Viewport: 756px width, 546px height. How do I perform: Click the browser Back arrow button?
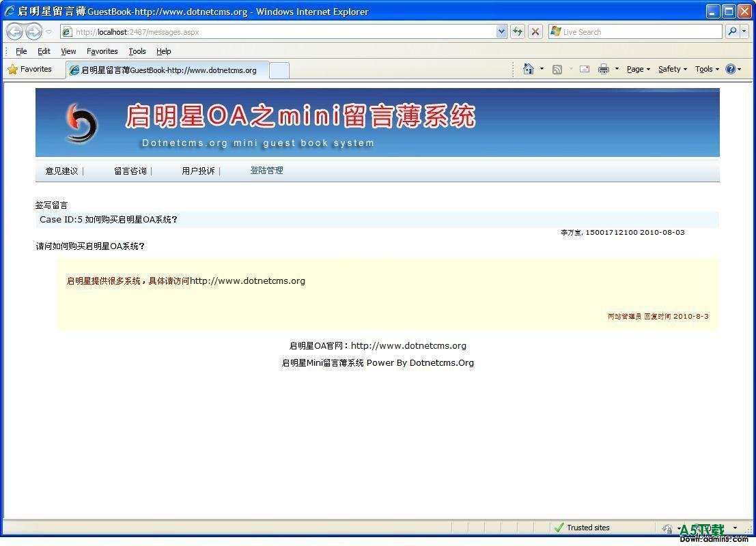coord(14,32)
